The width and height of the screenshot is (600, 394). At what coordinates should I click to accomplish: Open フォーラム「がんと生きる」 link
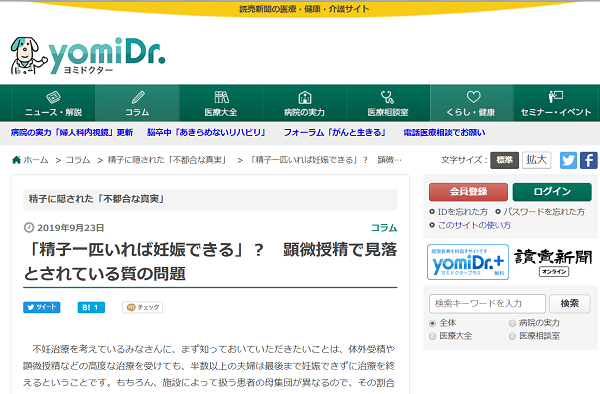tap(335, 132)
